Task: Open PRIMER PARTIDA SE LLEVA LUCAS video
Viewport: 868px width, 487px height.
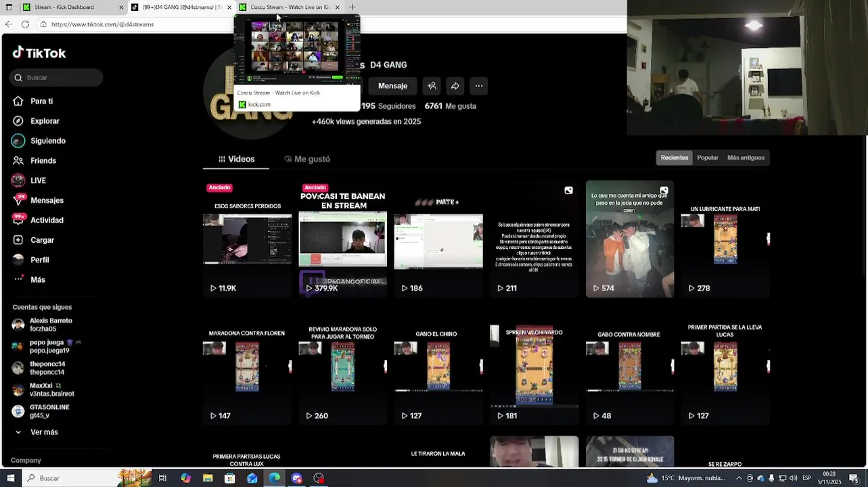Action: click(x=725, y=367)
